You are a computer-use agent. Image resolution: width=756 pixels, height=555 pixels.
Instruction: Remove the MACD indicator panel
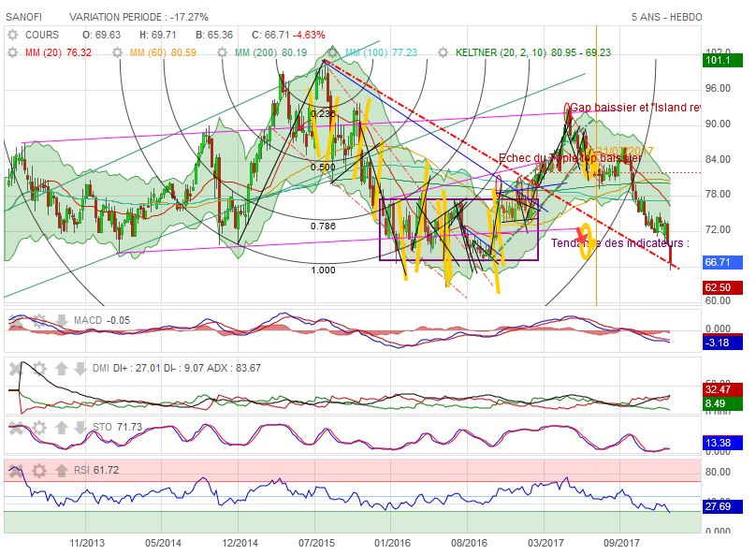pos(16,321)
